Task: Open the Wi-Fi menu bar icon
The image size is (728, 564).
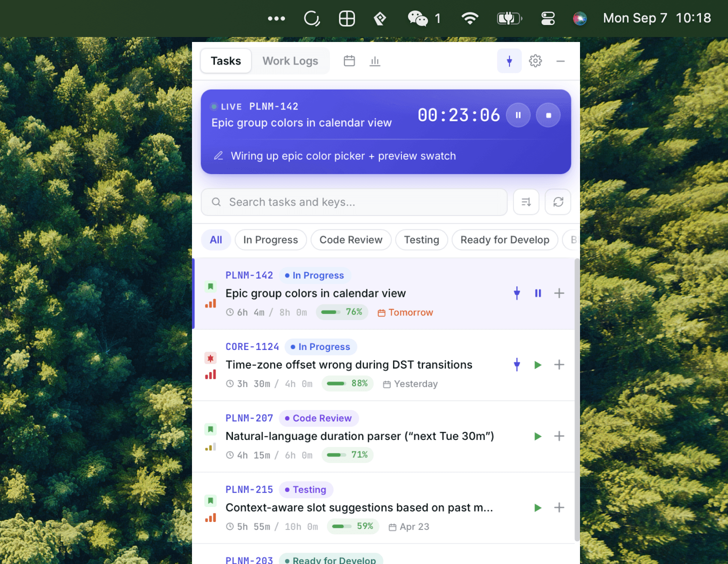Action: click(470, 18)
